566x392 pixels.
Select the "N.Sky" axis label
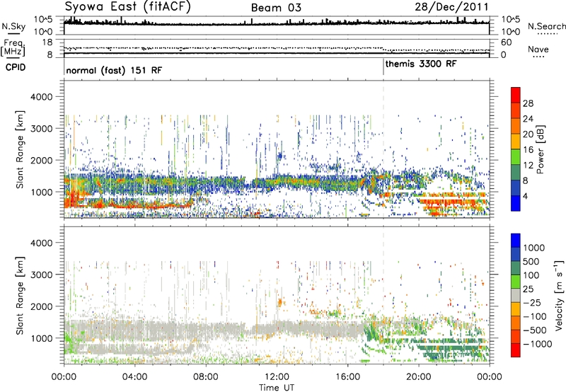[x=13, y=27]
